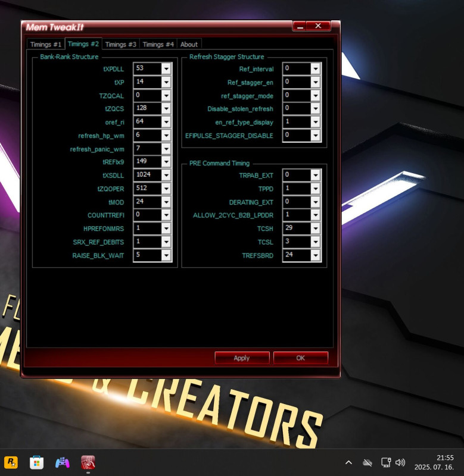This screenshot has width=464, height=476.
Task: Expand EFIPULSE_STAGGER_DISABLE dropdown
Action: [316, 136]
